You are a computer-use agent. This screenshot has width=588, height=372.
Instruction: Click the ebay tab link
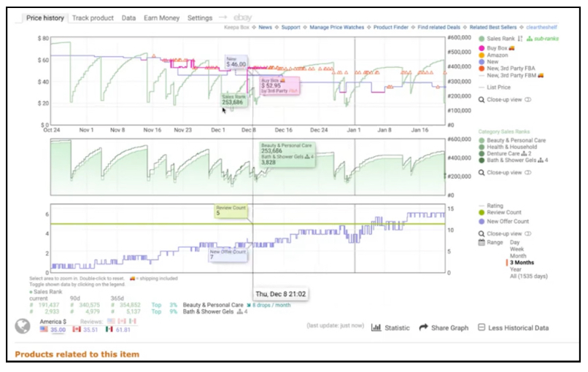coord(243,18)
